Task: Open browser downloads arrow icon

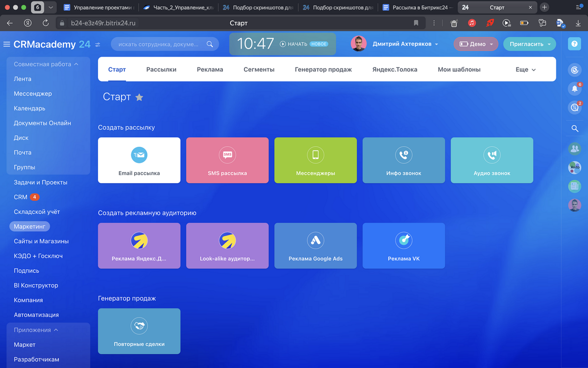Action: click(578, 23)
